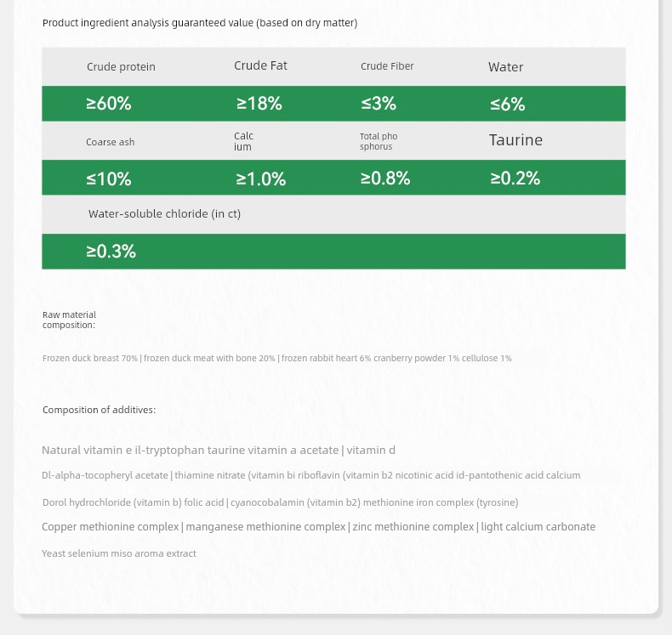
Task: Click the Crude Fiber label
Action: 387,66
